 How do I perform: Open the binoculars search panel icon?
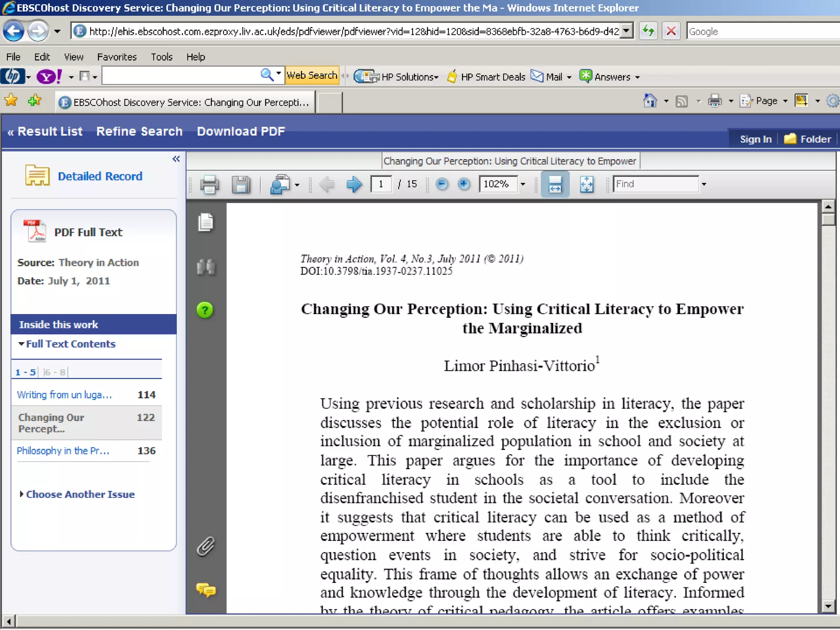(205, 267)
